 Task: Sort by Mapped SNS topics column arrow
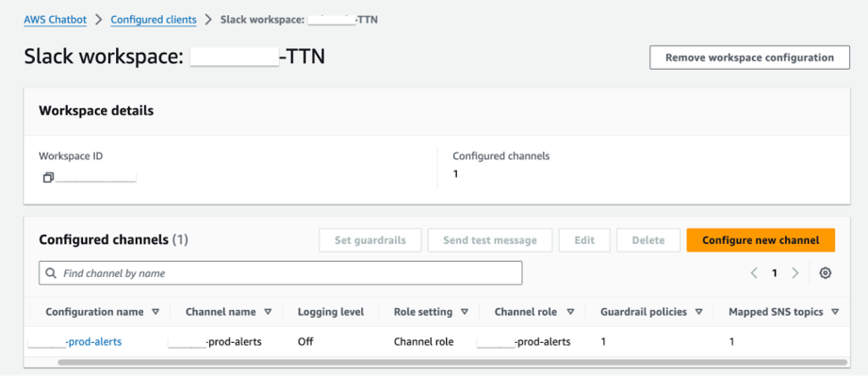click(835, 312)
